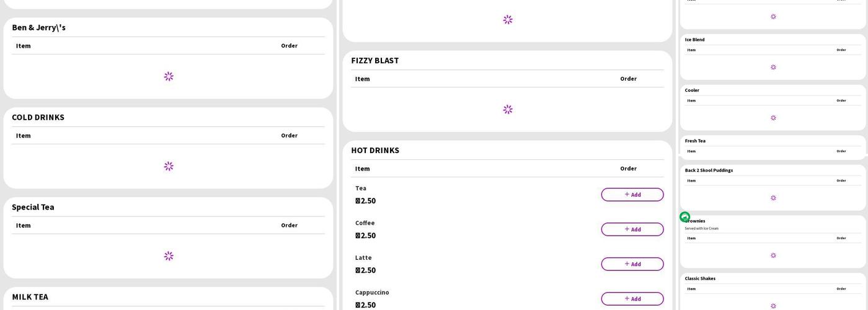Click the Special Tea loading spinner
The height and width of the screenshot is (310, 868).
(x=169, y=256)
